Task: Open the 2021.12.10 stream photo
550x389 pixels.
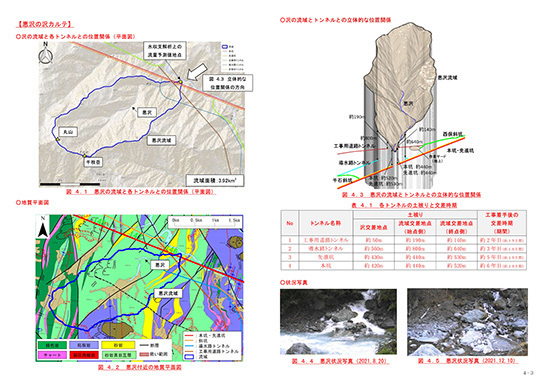Action: click(x=467, y=322)
